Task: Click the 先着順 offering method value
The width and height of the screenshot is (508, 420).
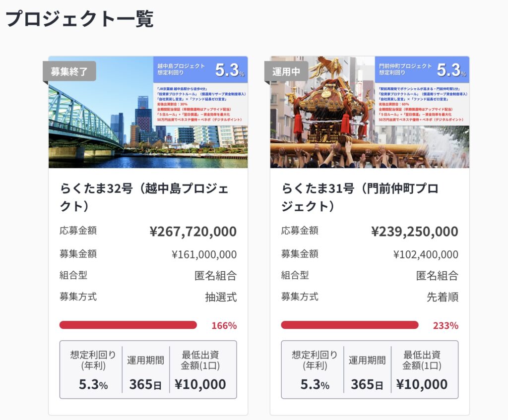Action: coord(443,297)
